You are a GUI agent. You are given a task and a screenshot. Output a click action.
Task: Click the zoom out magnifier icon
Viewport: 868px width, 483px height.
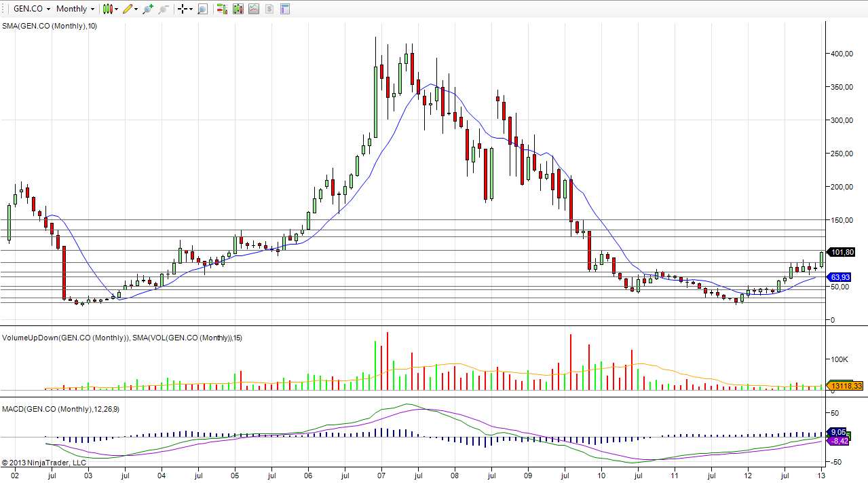pos(163,9)
